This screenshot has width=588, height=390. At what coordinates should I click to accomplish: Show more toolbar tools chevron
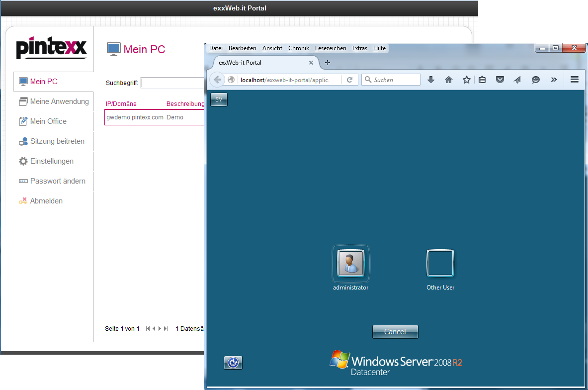click(554, 80)
